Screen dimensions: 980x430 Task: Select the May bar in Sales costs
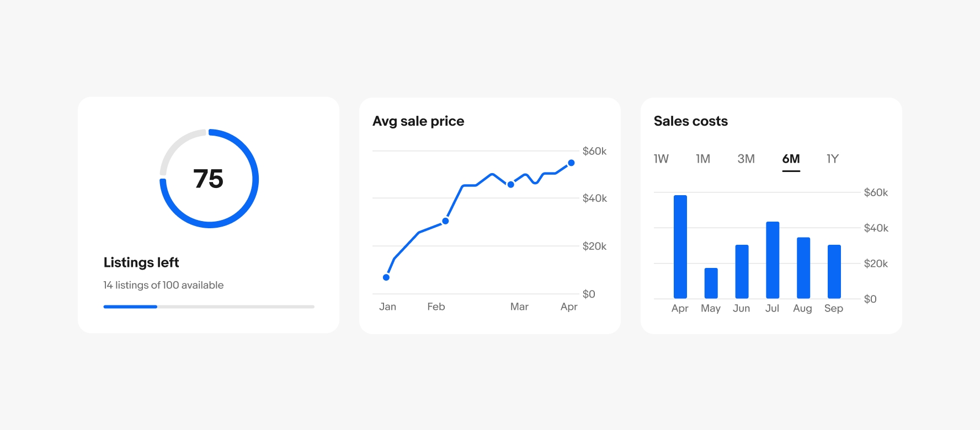pyautogui.click(x=711, y=283)
